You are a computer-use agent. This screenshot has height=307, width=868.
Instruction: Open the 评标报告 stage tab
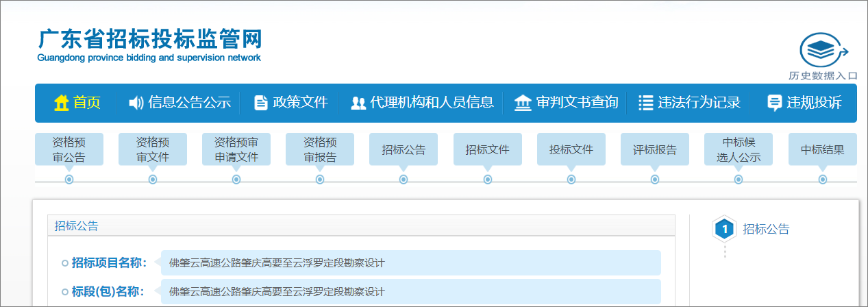[654, 149]
